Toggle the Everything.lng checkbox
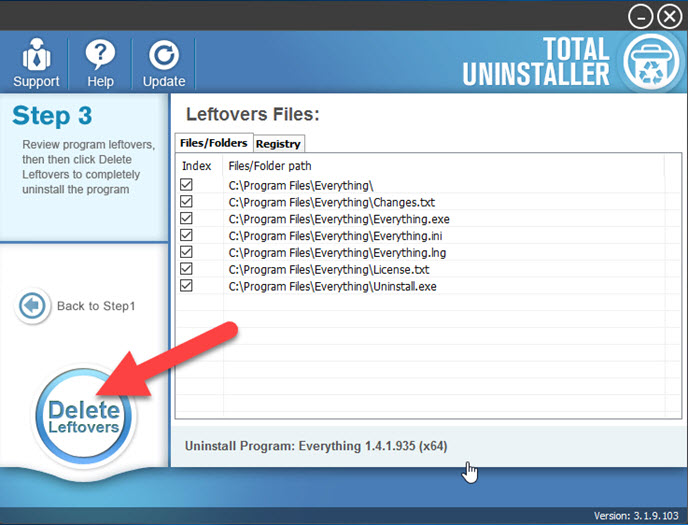Screen dimensions: 688x525 click(186, 252)
